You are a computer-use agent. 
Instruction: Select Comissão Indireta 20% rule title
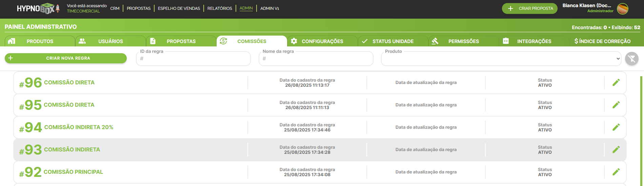(x=79, y=127)
